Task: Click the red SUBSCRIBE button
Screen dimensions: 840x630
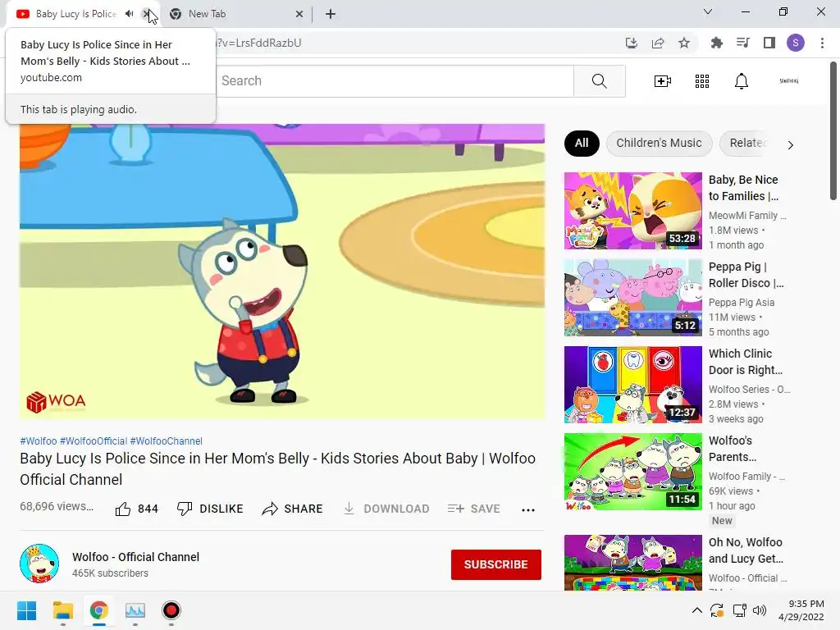Action: [x=496, y=564]
